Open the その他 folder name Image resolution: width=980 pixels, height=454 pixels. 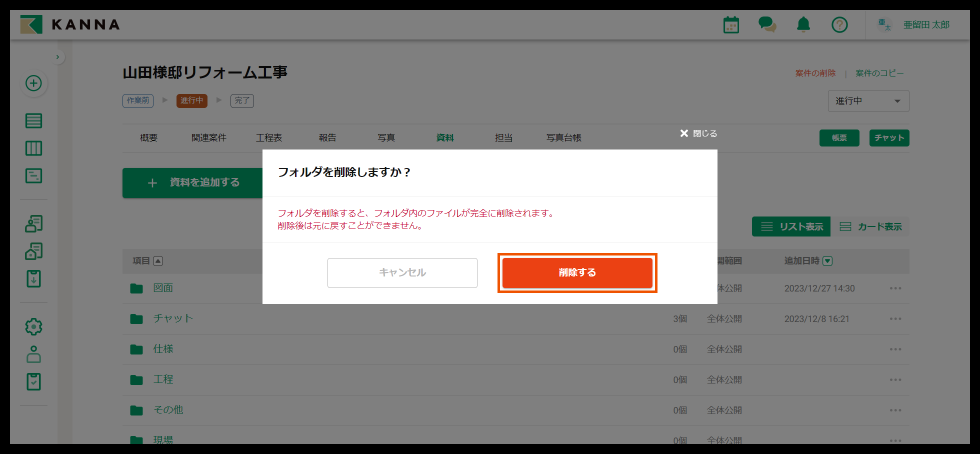168,410
